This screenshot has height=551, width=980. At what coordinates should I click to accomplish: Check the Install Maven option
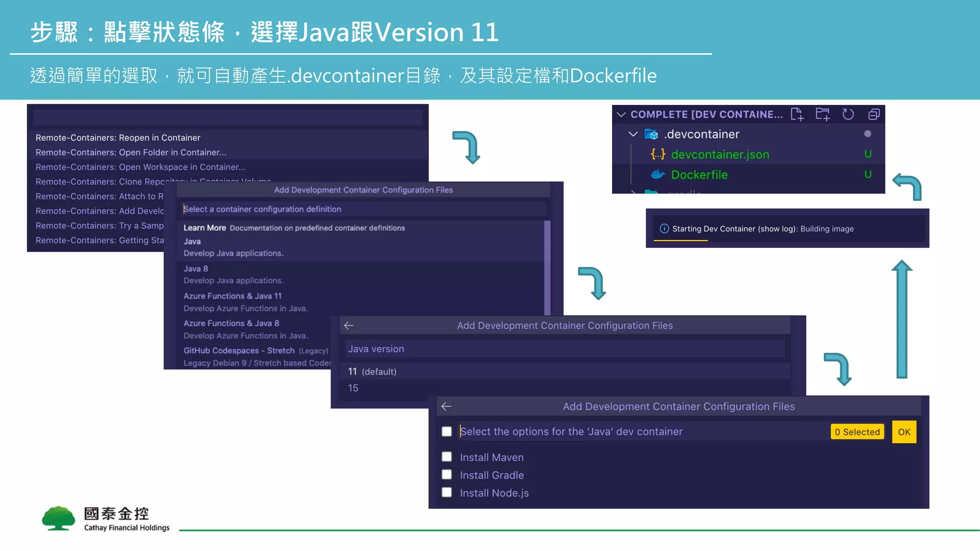click(x=447, y=457)
